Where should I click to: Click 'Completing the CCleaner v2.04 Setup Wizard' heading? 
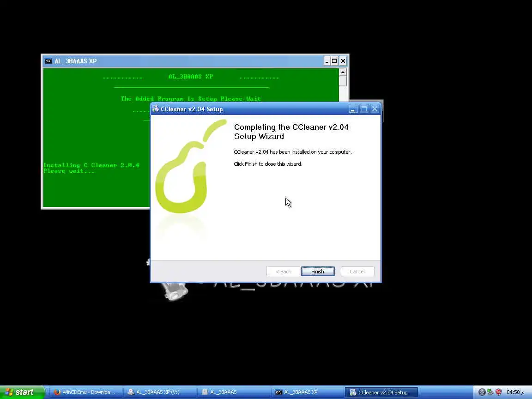coord(291,132)
